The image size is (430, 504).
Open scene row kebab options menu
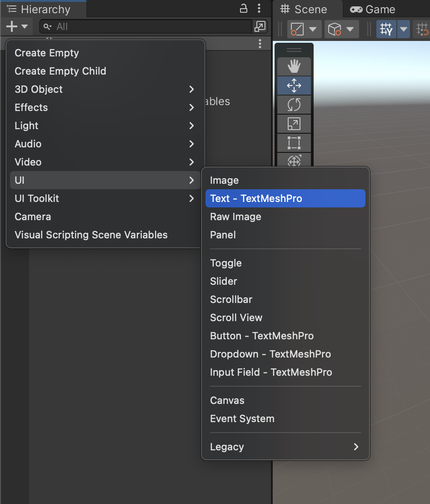pyautogui.click(x=260, y=44)
